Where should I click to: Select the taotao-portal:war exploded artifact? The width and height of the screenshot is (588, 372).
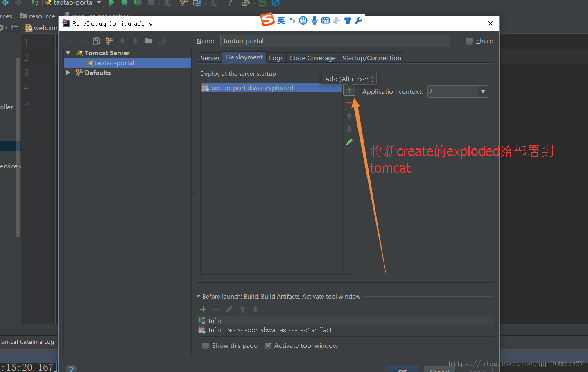point(271,88)
